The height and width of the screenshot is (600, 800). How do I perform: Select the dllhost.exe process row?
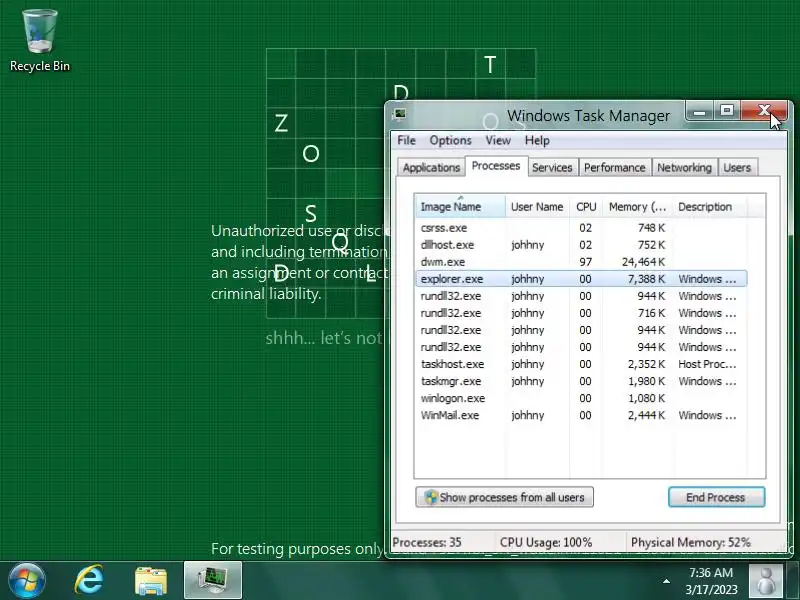coord(581,245)
